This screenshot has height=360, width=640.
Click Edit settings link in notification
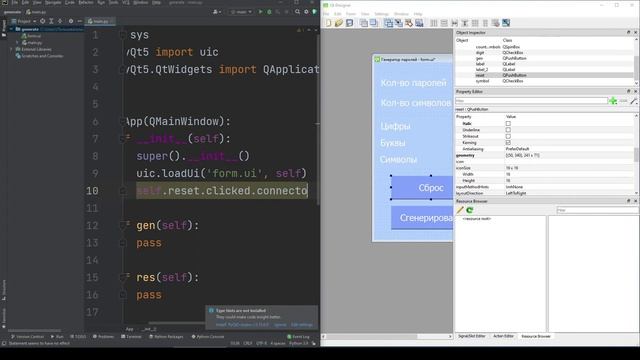301,325
